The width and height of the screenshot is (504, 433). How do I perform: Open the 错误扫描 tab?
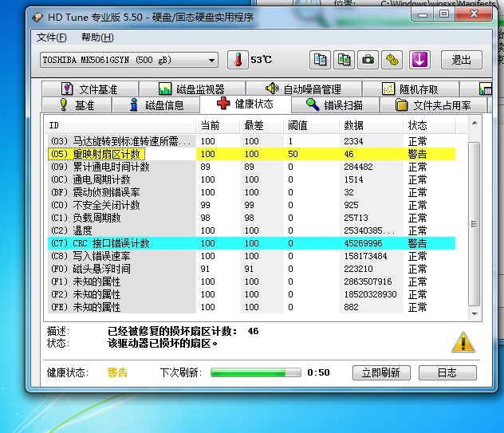335,105
